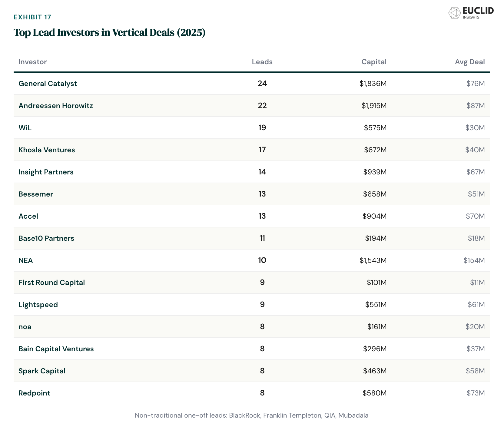Viewport: 504px width, 430px height.
Task: Select the Andreessen Horowitz investor name
Action: coord(56,106)
